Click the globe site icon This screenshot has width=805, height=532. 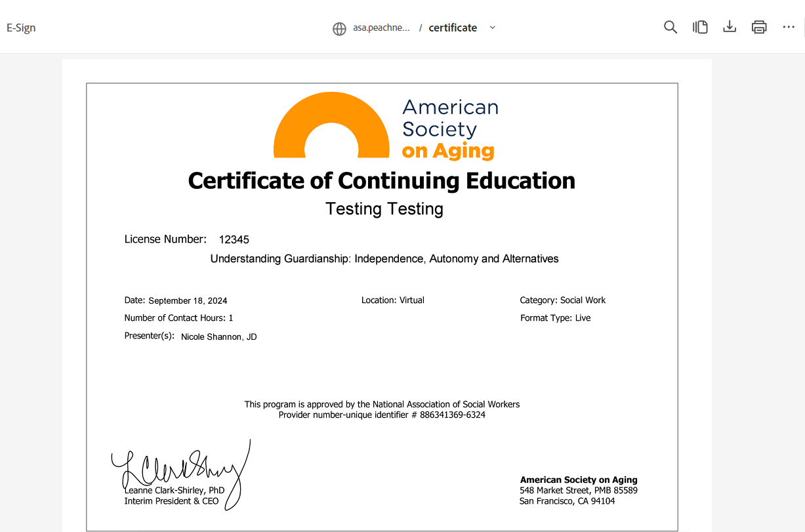click(339, 28)
